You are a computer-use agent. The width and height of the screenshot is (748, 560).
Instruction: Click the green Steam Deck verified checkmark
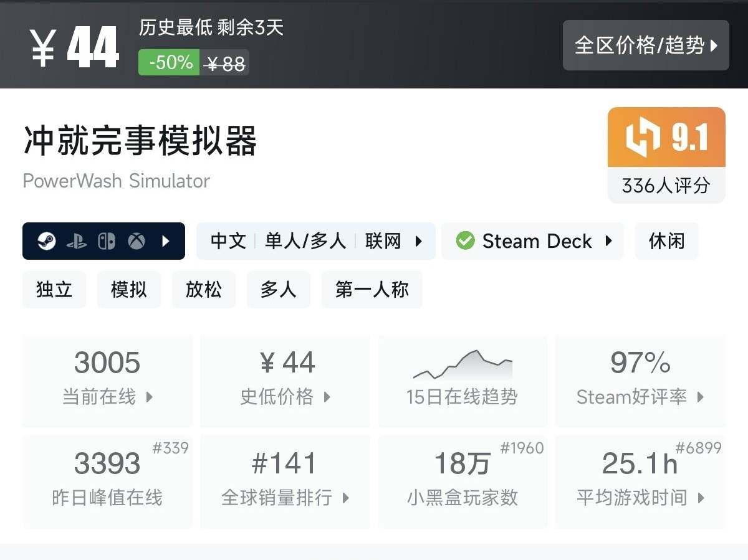pyautogui.click(x=465, y=241)
